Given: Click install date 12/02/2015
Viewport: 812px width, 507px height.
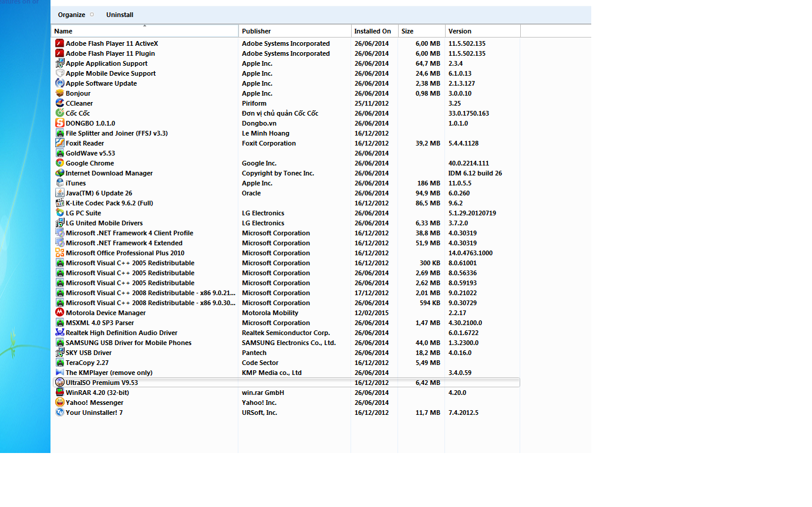Looking at the screenshot, I should tap(372, 313).
